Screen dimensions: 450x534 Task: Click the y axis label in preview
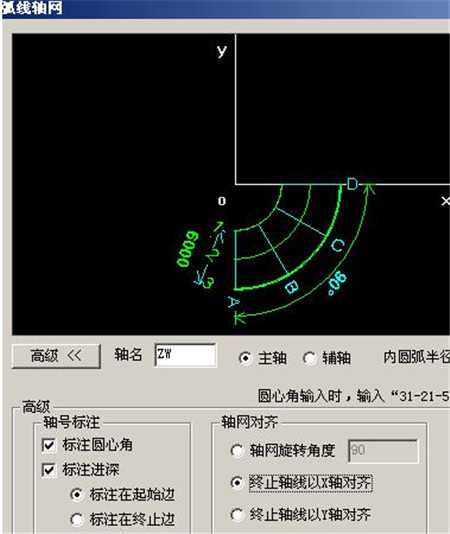(222, 51)
